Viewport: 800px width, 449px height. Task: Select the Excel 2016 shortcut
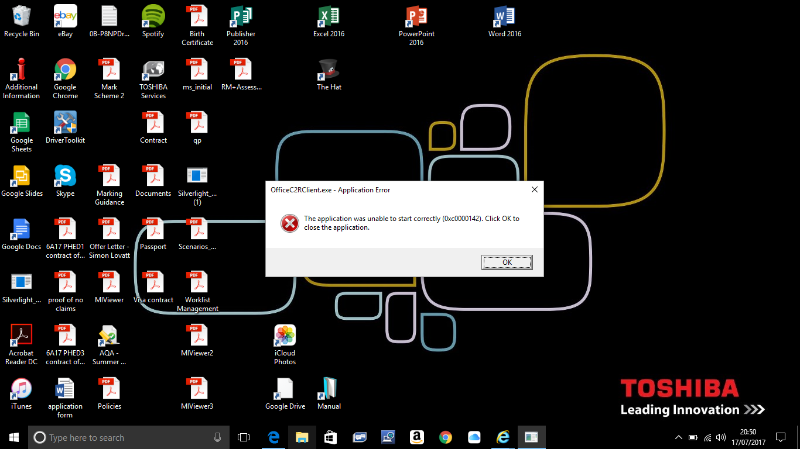pos(329,20)
